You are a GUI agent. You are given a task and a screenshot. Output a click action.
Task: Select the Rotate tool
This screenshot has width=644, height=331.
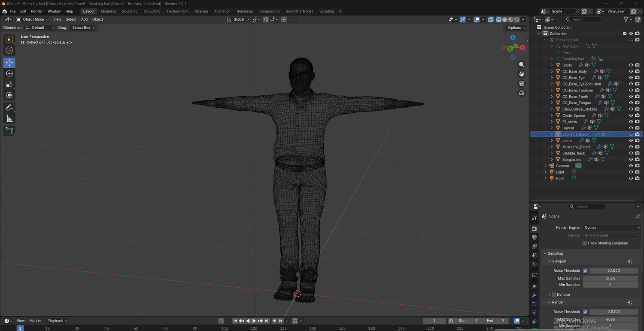coord(9,73)
